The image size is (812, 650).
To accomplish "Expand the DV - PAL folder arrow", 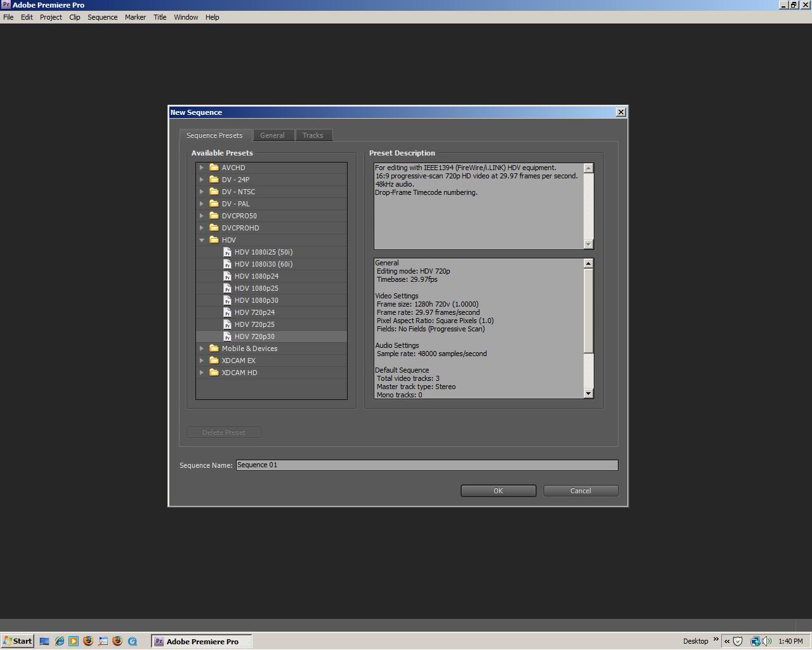I will pyautogui.click(x=202, y=204).
